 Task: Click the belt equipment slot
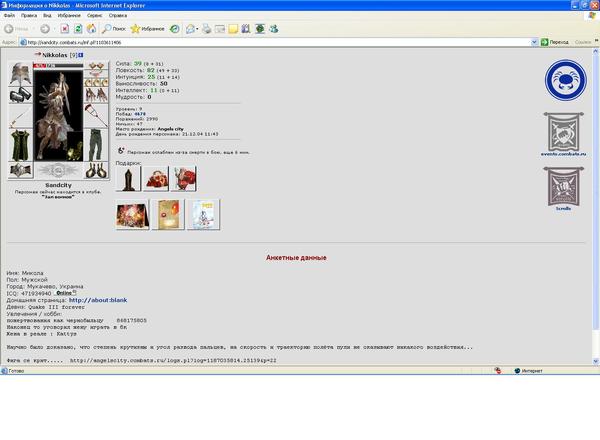click(20, 171)
